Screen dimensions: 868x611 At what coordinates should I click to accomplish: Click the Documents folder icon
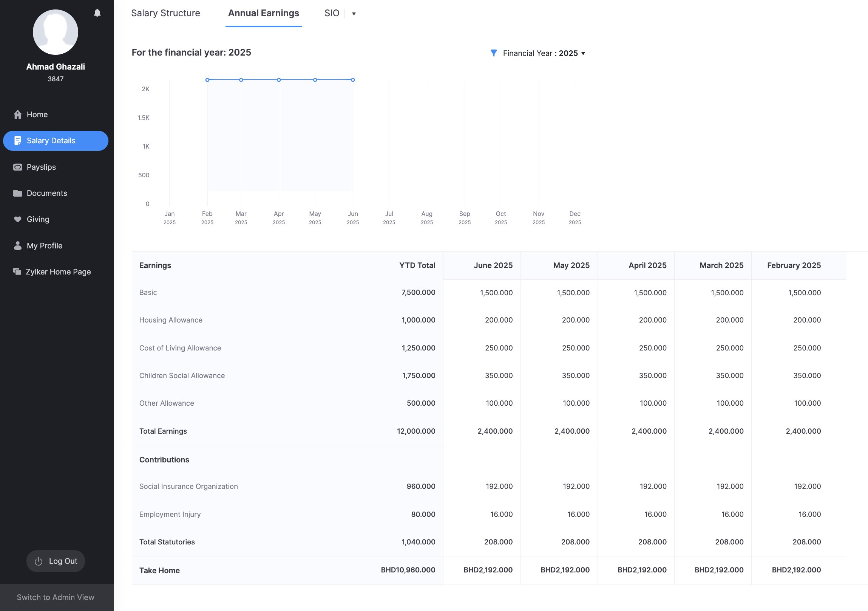17,193
